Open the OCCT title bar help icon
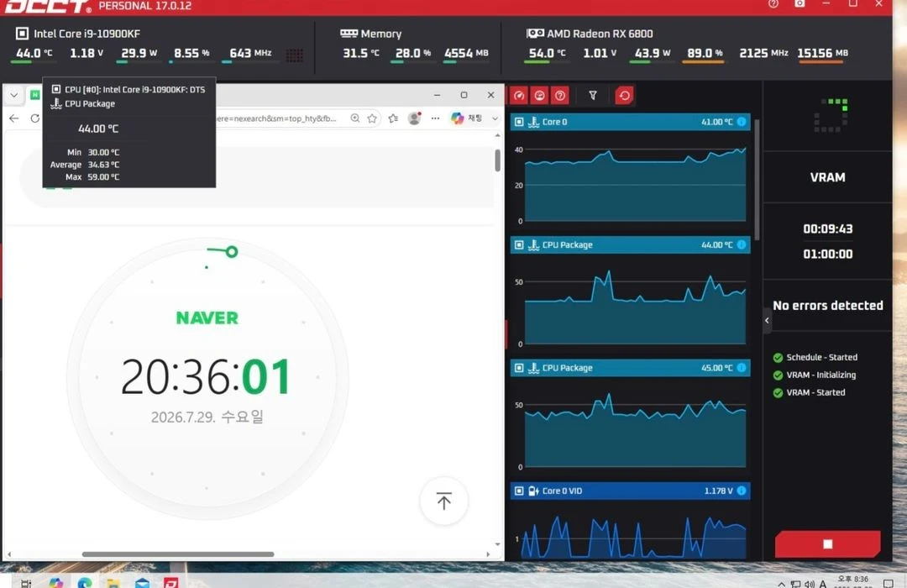The height and width of the screenshot is (588, 907). coord(773,3)
